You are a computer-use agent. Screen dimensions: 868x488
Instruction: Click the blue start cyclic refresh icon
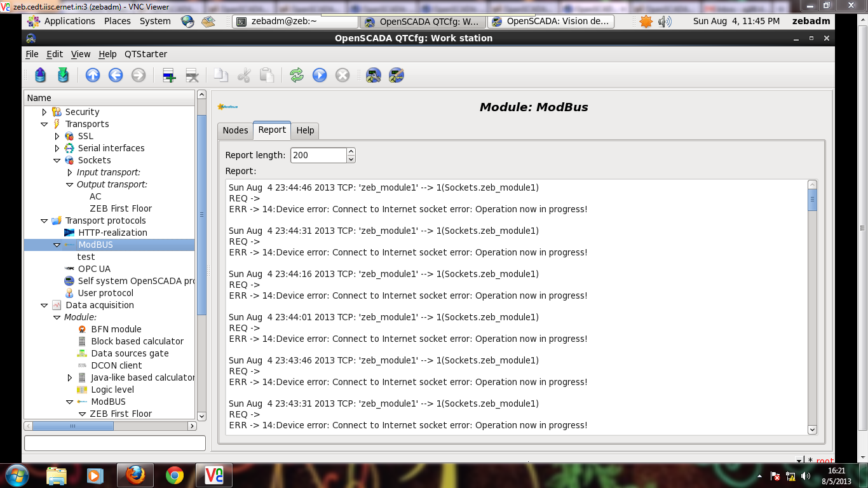[320, 76]
